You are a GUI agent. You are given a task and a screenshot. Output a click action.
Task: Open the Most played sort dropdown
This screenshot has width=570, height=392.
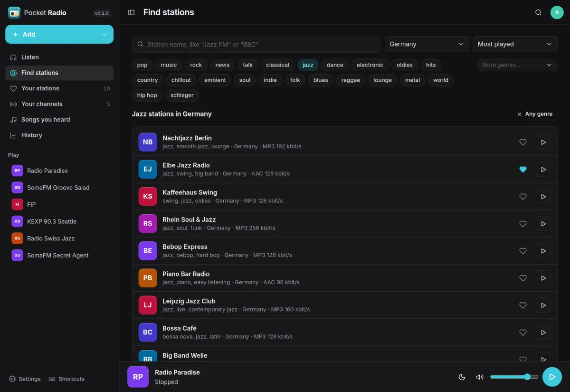coord(515,44)
